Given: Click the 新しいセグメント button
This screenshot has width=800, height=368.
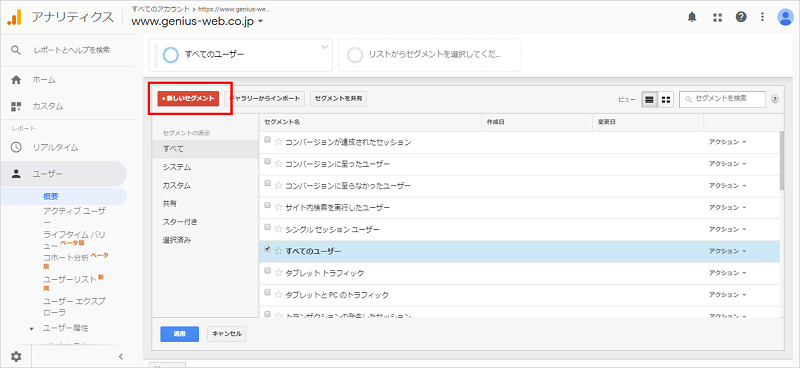Looking at the screenshot, I should pyautogui.click(x=188, y=99).
